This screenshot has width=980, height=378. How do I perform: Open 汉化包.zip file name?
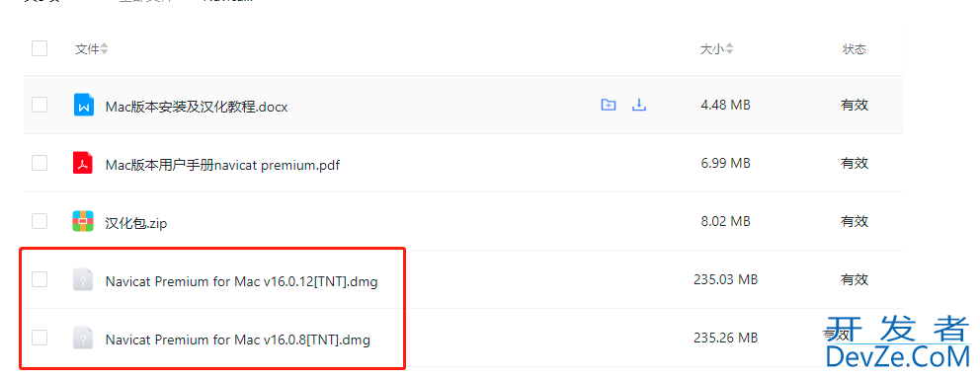(136, 224)
